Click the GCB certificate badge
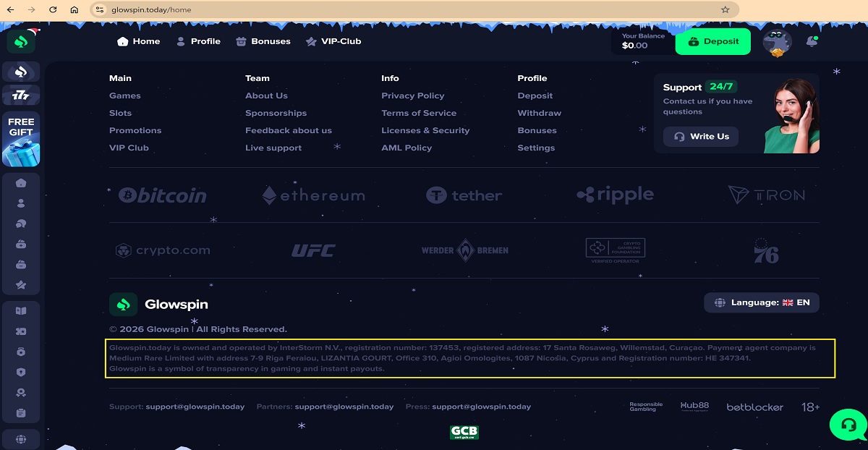 (464, 432)
